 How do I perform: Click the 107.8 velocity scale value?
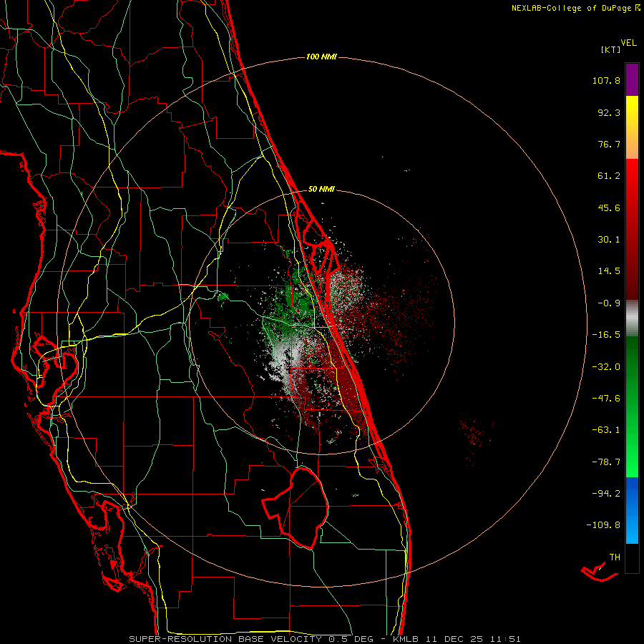point(606,80)
